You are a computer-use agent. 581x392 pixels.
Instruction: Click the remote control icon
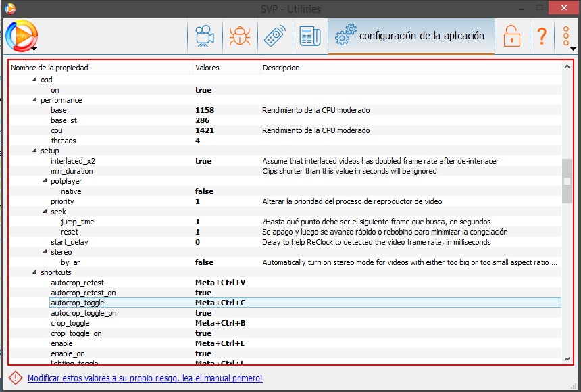[x=274, y=36]
